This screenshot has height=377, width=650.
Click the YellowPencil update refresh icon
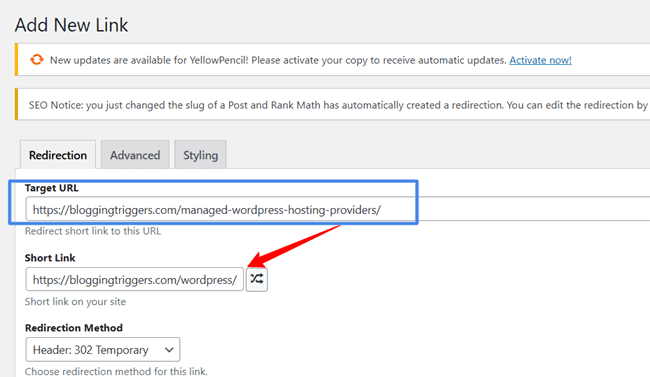tap(36, 60)
